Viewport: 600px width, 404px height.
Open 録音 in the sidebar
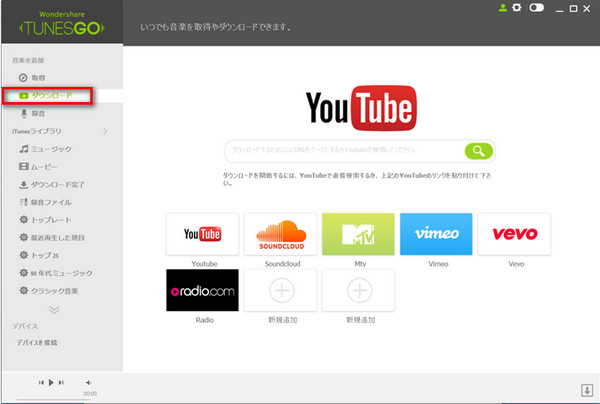tap(32, 113)
